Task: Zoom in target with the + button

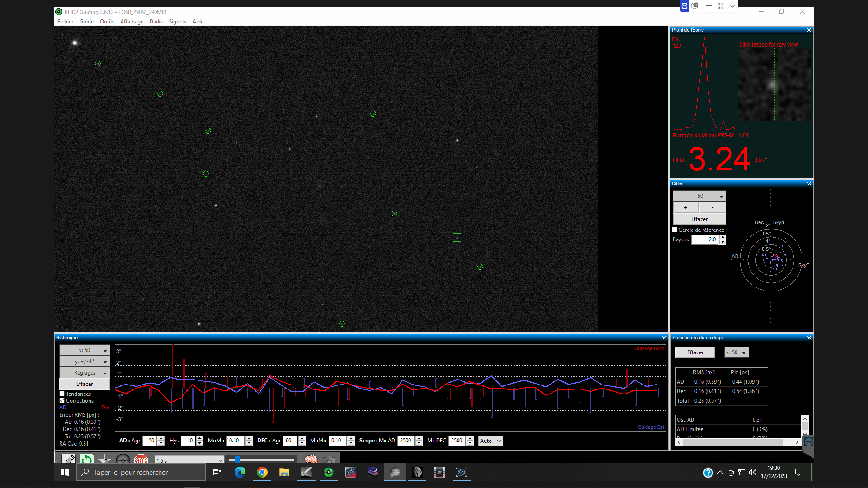Action: [686, 208]
